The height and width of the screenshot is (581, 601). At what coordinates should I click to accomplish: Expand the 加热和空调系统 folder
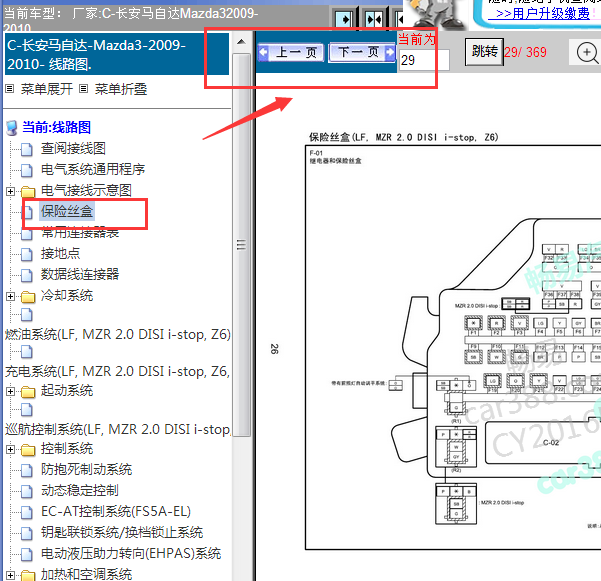click(11, 575)
